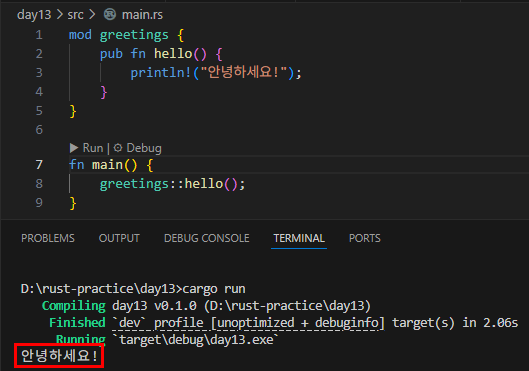Click 'hello' function name on line 2
Image resolution: width=529 pixels, height=371 pixels.
click(x=173, y=54)
